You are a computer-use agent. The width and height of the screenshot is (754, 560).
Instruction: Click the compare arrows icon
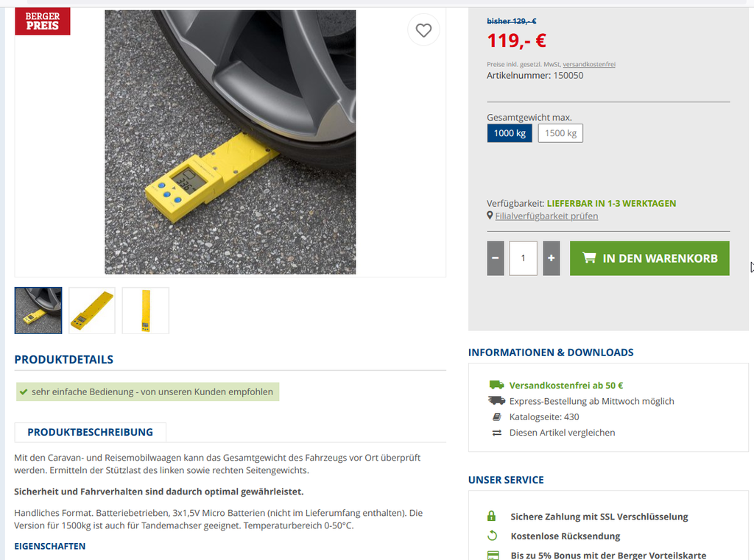(497, 433)
